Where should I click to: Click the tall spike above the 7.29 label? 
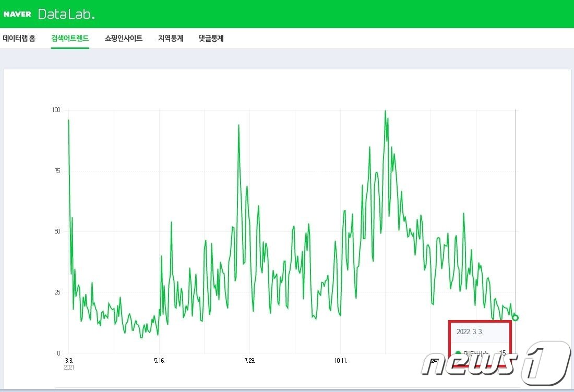coord(237,125)
